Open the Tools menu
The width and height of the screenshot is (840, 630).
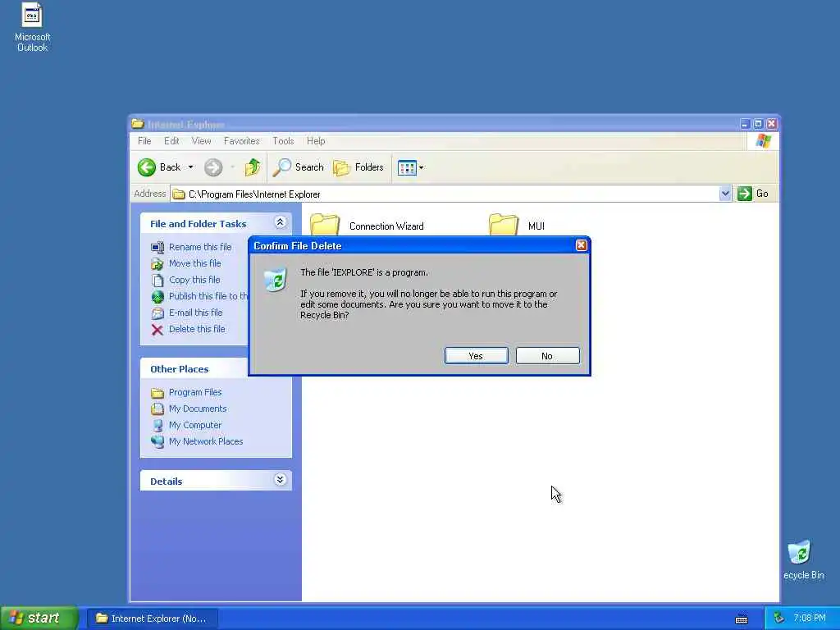tap(283, 141)
